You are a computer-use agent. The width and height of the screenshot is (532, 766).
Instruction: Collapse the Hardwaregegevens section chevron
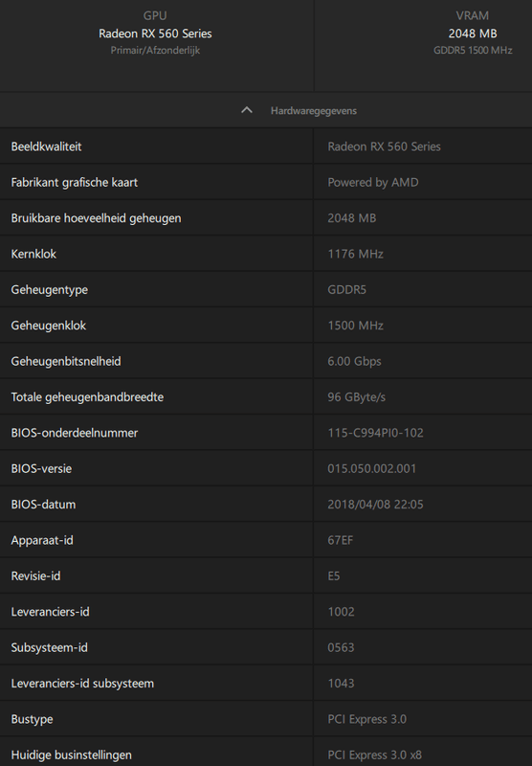click(x=247, y=110)
